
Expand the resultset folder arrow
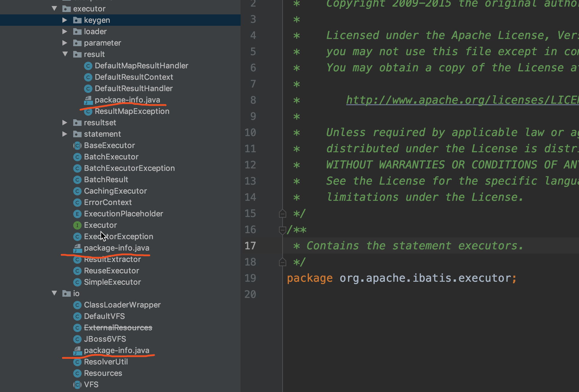(x=64, y=123)
